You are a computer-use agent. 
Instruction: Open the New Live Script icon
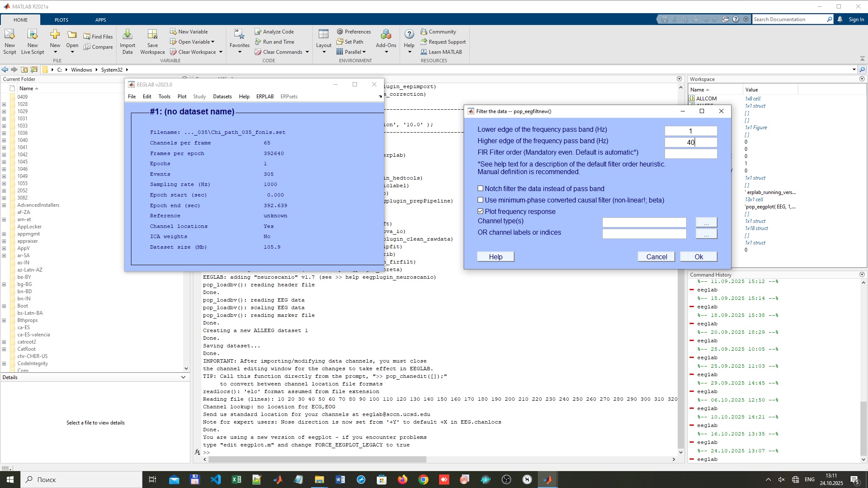(32, 35)
